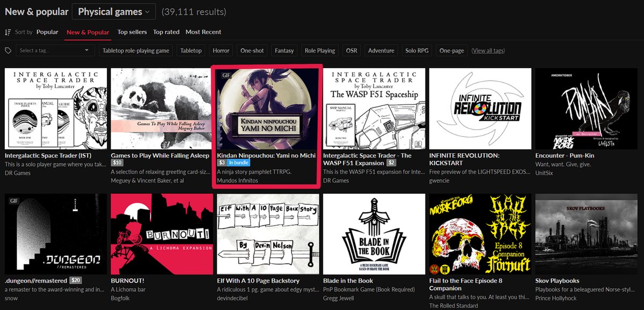This screenshot has width=644, height=310.
Task: Open the Intergalactic Space Trader (IST) cover thumbnail
Action: click(x=56, y=109)
